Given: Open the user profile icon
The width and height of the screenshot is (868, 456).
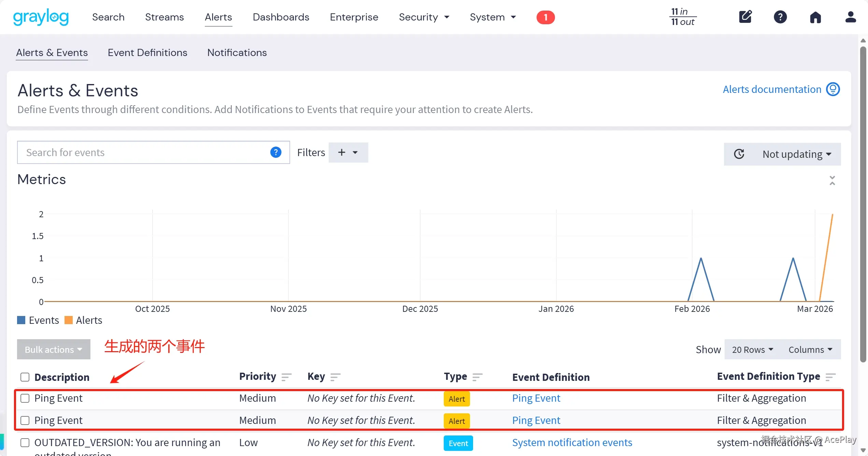Looking at the screenshot, I should (x=850, y=17).
